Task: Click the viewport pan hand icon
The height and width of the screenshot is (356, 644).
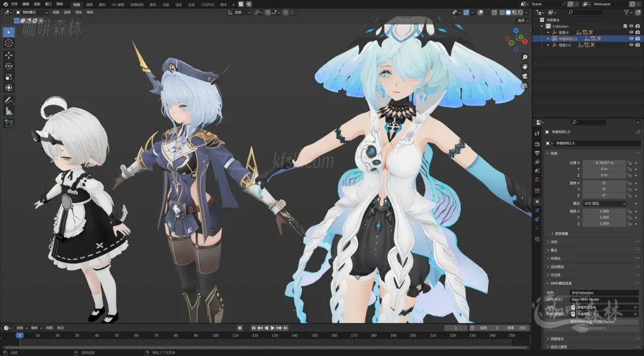Action: click(x=525, y=67)
